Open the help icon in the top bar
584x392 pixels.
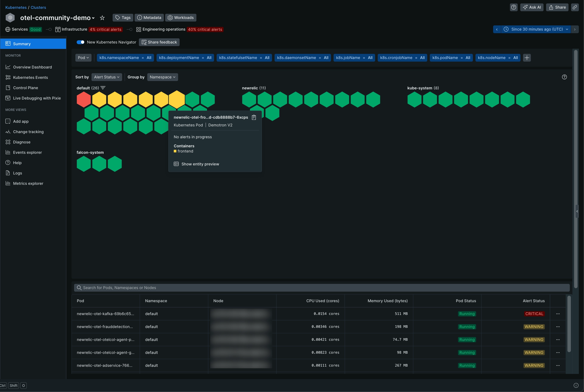coord(514,7)
